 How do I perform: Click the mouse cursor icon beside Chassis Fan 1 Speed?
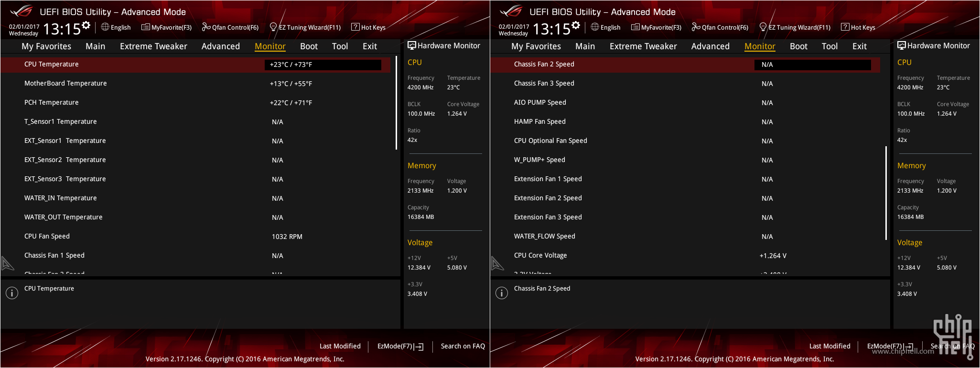point(8,263)
